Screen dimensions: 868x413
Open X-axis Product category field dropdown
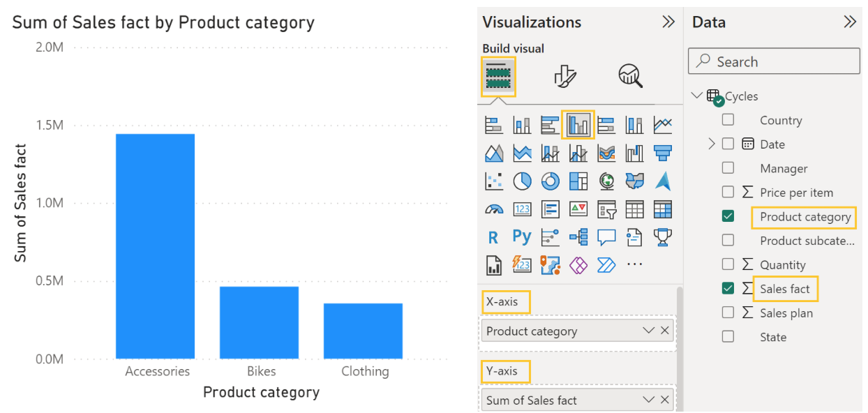coord(648,331)
